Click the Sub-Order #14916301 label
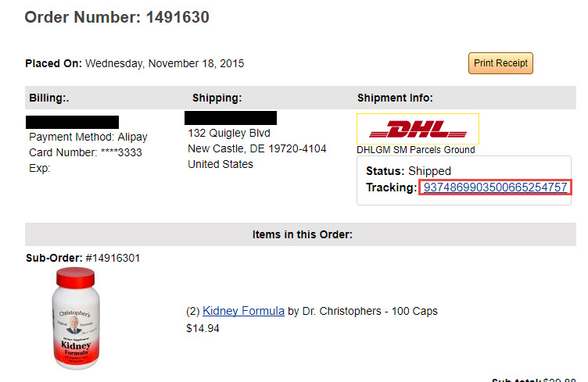Viewport: 588px width, 382px height. pos(83,258)
